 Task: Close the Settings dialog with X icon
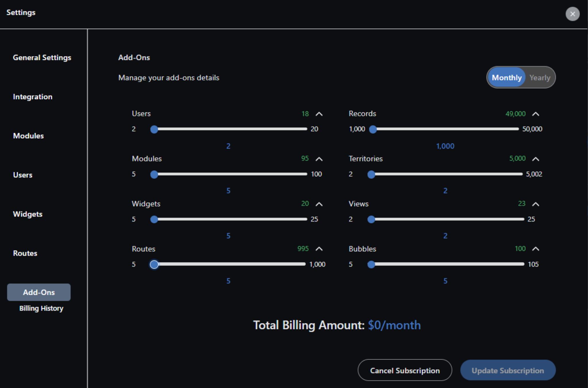572,14
